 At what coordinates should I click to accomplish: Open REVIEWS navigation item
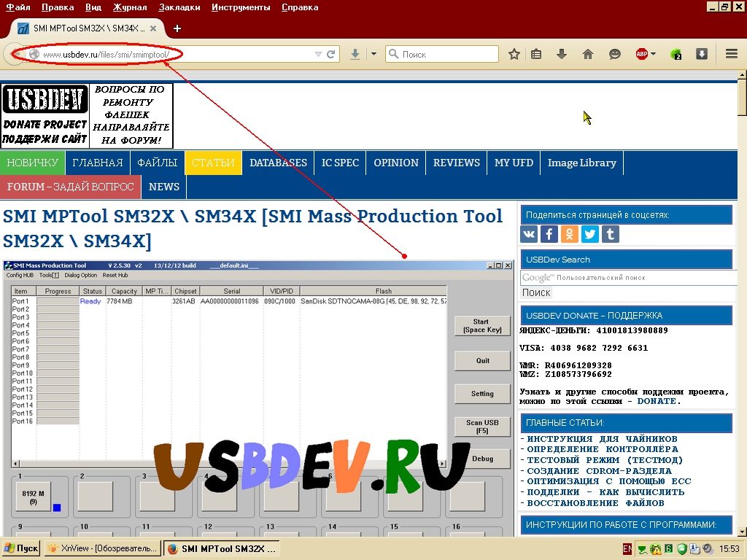[x=457, y=163]
